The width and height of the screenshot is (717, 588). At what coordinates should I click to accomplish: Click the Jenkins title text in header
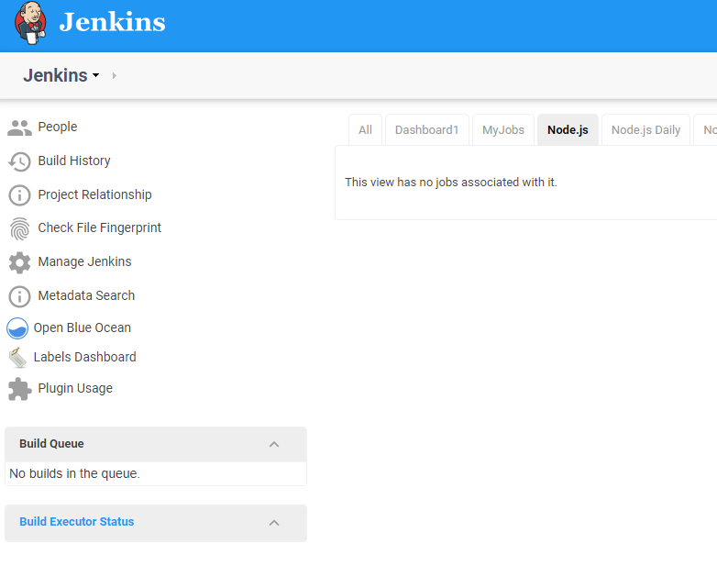pyautogui.click(x=112, y=22)
